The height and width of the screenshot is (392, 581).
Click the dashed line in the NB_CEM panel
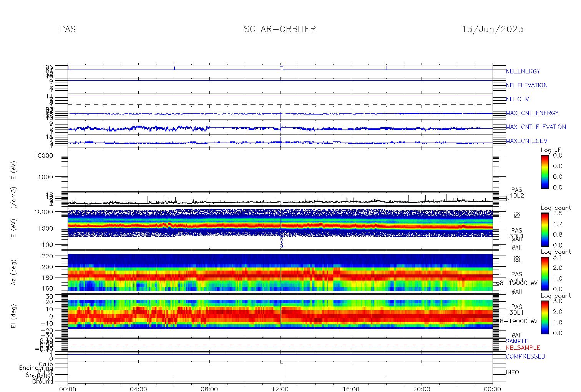tap(280, 104)
